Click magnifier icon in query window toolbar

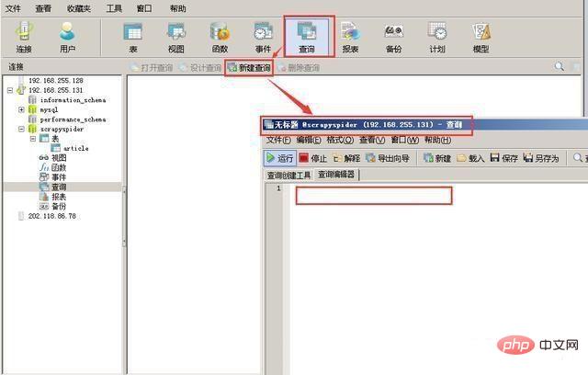[x=578, y=158]
